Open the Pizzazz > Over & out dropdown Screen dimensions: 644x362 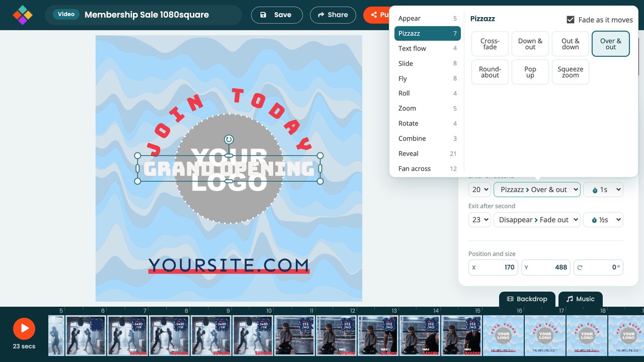click(537, 189)
